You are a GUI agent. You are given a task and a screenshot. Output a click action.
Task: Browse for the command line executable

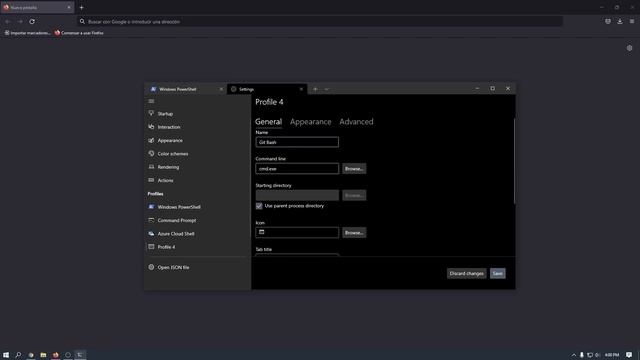[354, 169]
